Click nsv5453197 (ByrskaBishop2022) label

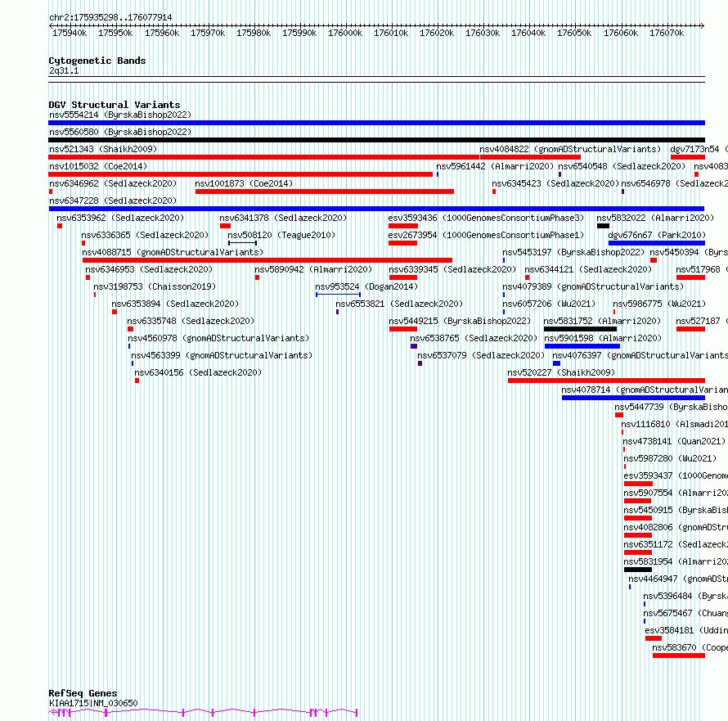[573, 252]
